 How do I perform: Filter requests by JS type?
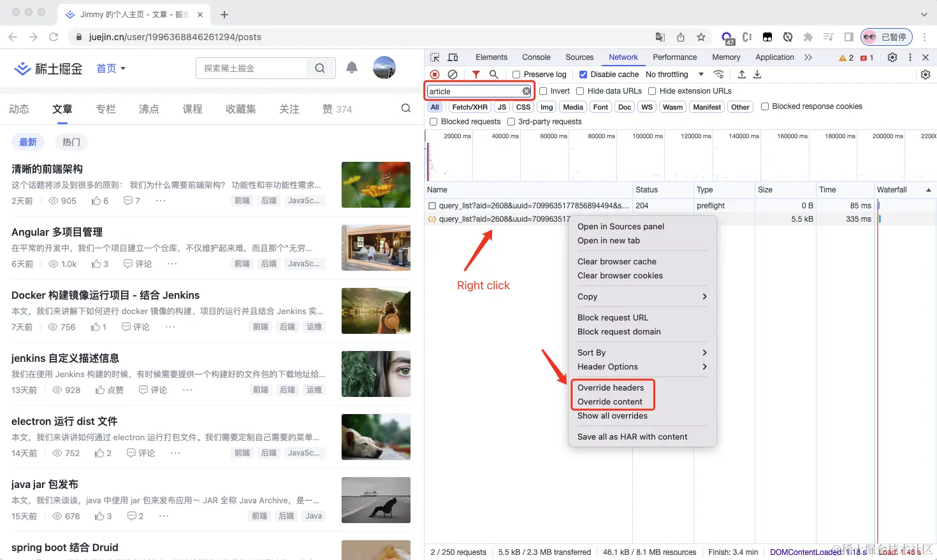pyautogui.click(x=502, y=107)
